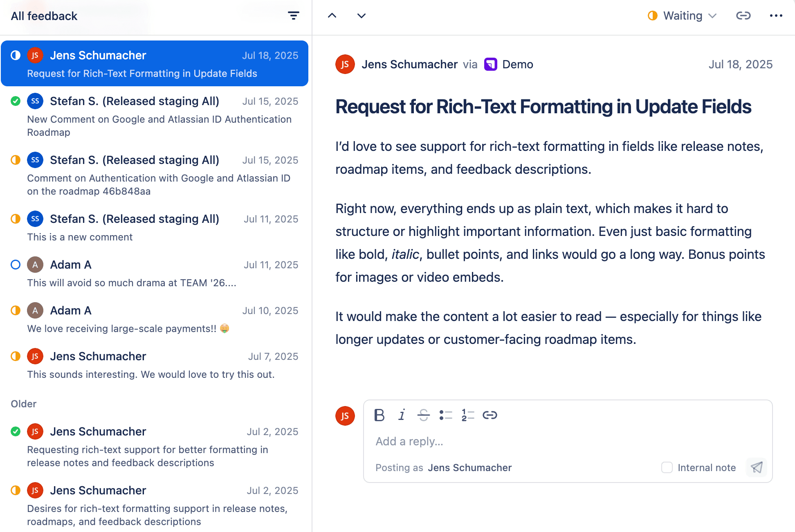Viewport: 795px width, 532px height.
Task: Click the send reply paper plane button
Action: [757, 467]
